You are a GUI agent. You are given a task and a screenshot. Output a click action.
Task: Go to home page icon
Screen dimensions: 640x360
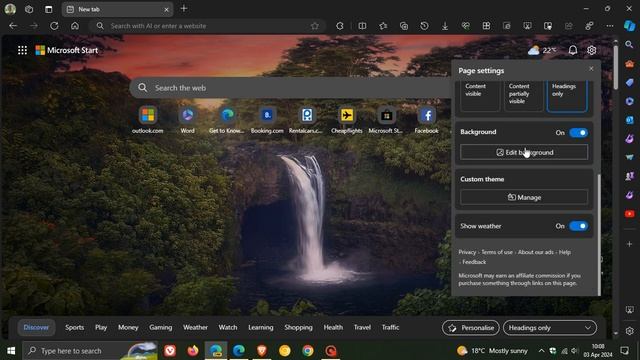[x=75, y=26]
